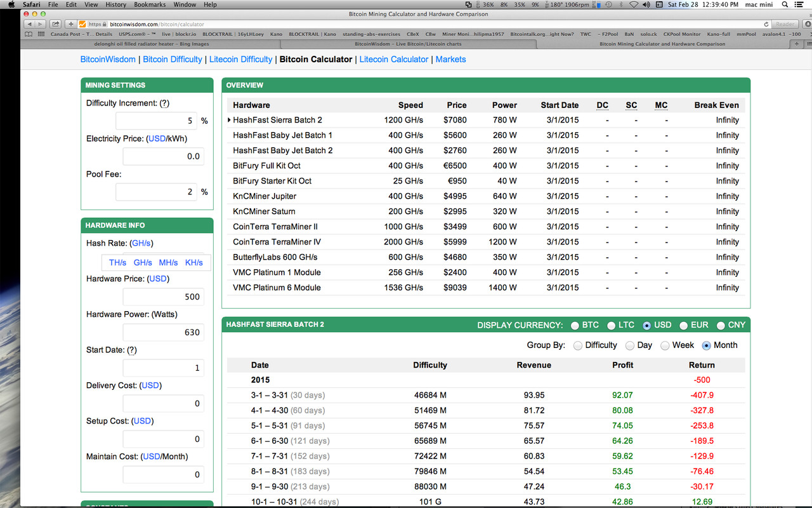Screen dimensions: 812x508
Task: Open Hardware Price USD currency selector
Action: click(158, 279)
